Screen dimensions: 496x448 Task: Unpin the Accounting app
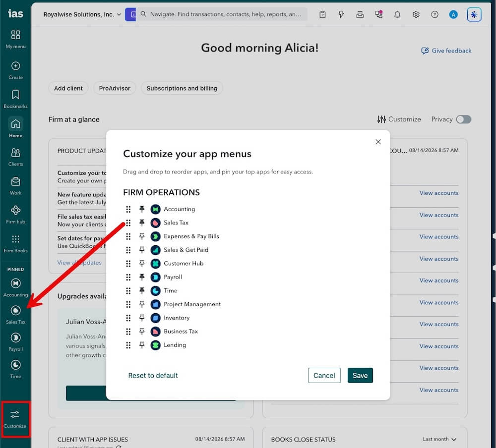pyautogui.click(x=142, y=209)
